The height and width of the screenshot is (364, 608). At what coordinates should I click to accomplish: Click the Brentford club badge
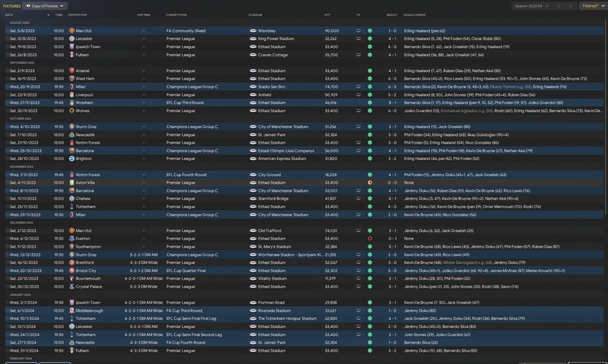(71, 262)
